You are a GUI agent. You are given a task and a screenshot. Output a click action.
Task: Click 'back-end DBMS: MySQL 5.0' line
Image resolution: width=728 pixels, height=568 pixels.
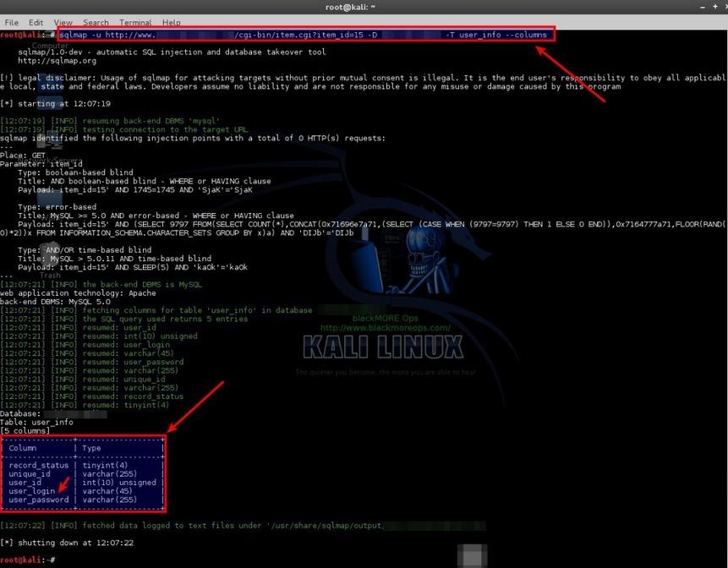(x=55, y=302)
